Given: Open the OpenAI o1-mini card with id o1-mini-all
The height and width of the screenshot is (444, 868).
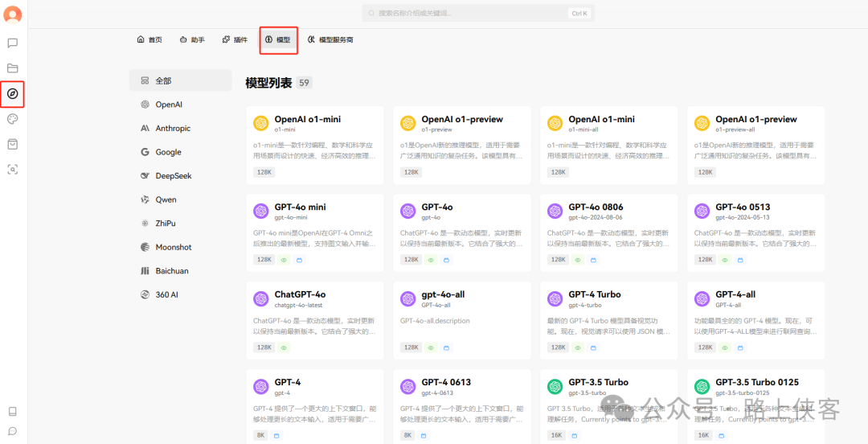Looking at the screenshot, I should [609, 146].
